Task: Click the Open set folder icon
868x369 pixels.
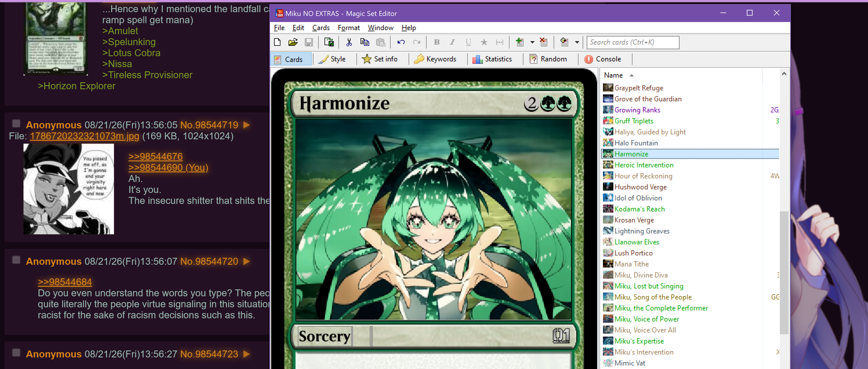Action: pyautogui.click(x=293, y=42)
